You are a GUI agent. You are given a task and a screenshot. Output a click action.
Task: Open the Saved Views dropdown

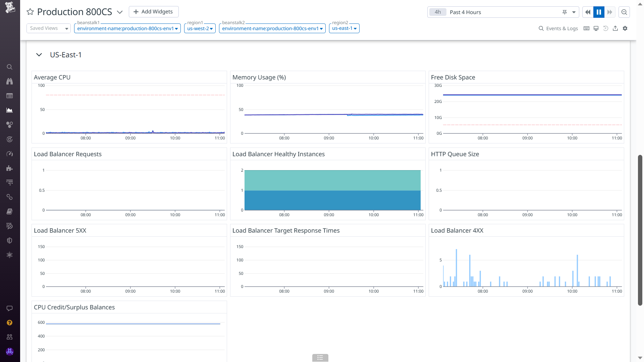click(49, 28)
